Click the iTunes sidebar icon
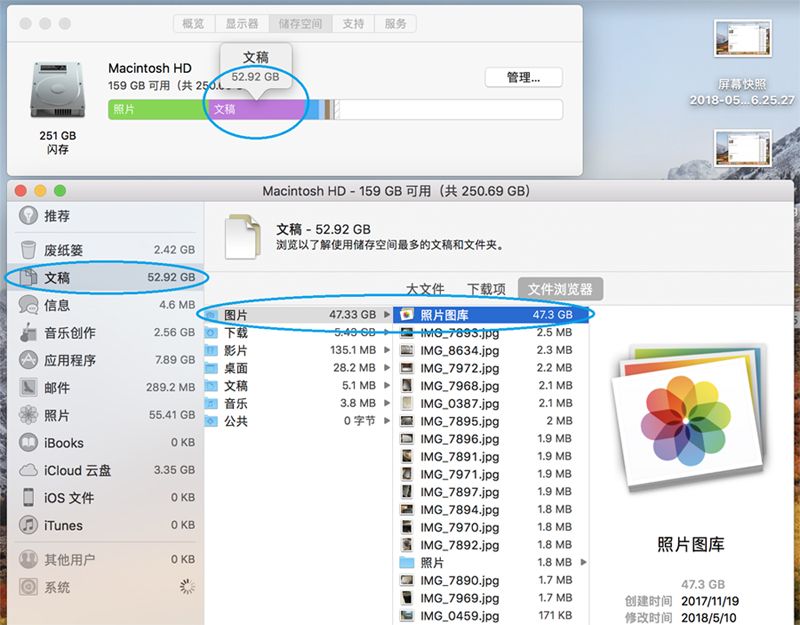The image size is (800, 625). 30,525
